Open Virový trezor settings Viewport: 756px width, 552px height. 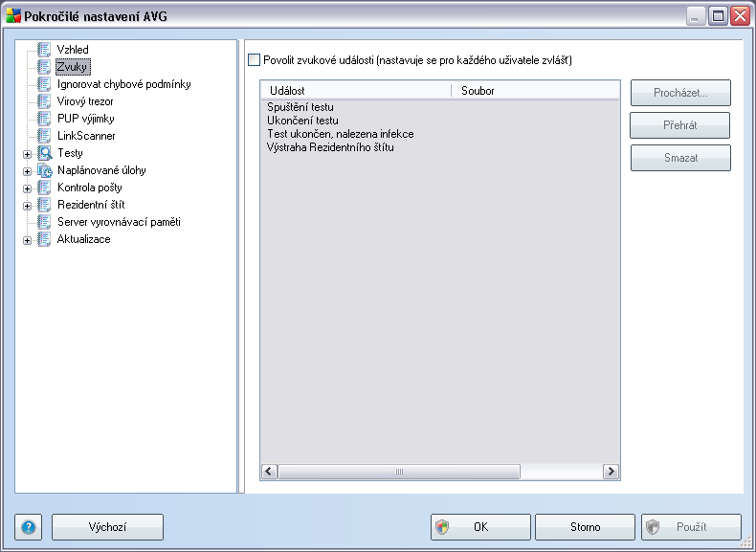pos(85,101)
